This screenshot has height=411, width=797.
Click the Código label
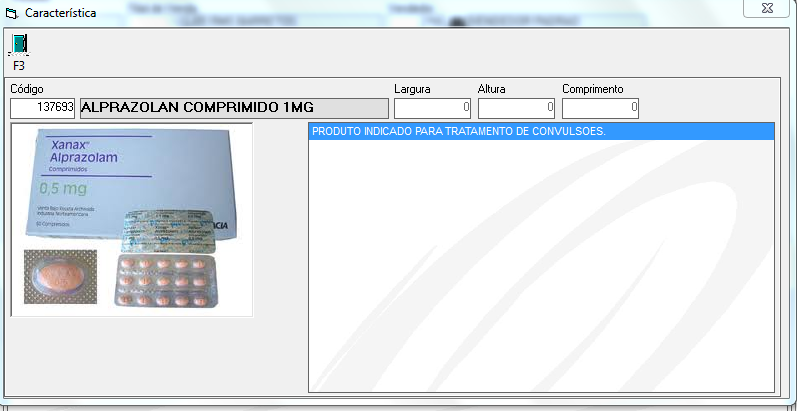click(x=27, y=89)
